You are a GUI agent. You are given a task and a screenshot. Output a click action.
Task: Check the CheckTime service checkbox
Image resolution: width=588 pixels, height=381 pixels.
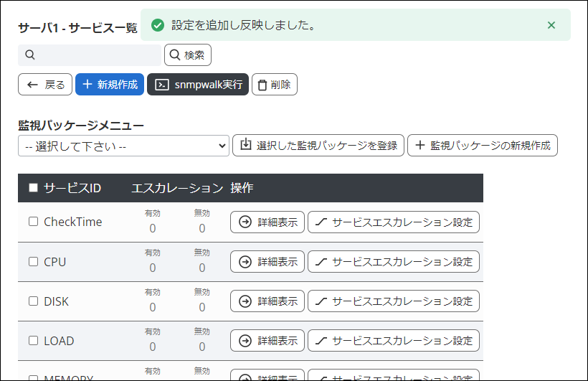click(x=33, y=222)
